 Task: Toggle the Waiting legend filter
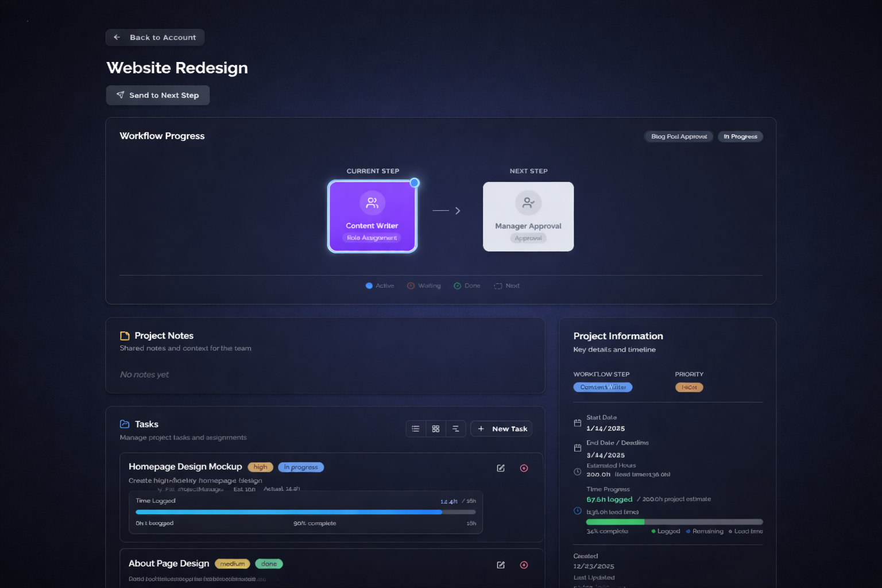[x=424, y=285]
